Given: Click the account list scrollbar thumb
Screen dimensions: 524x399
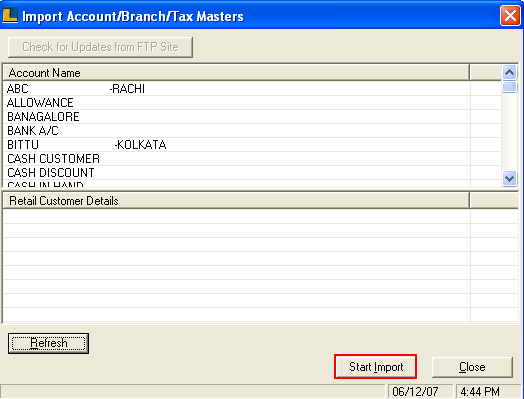Looking at the screenshot, I should point(509,87).
